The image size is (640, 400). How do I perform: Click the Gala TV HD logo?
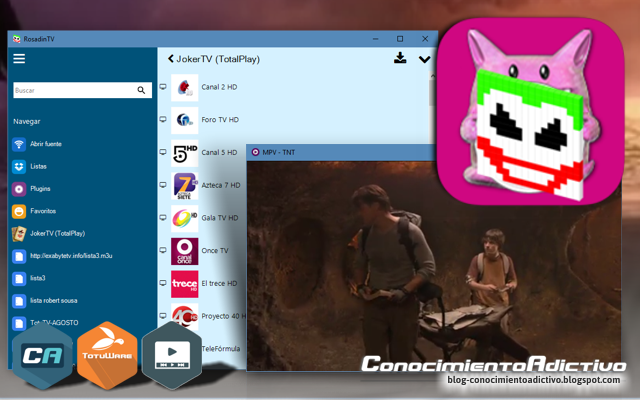184,219
